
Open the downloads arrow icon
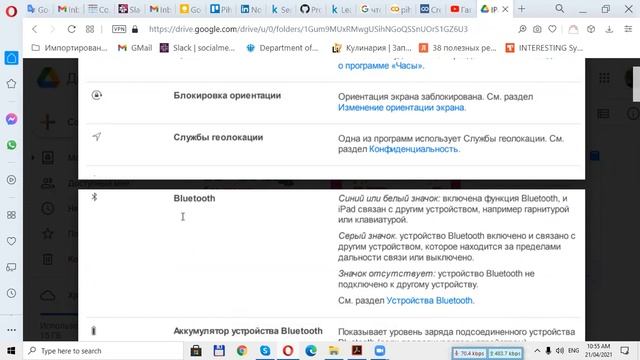(609, 29)
